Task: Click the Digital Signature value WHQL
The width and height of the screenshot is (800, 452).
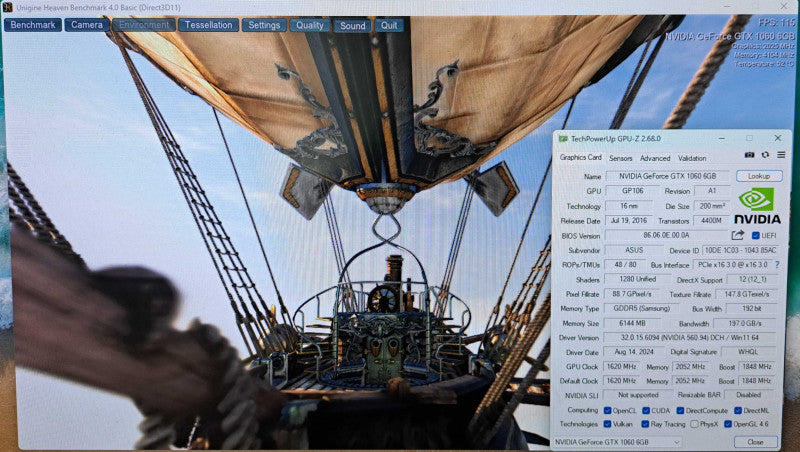Action: 748,351
